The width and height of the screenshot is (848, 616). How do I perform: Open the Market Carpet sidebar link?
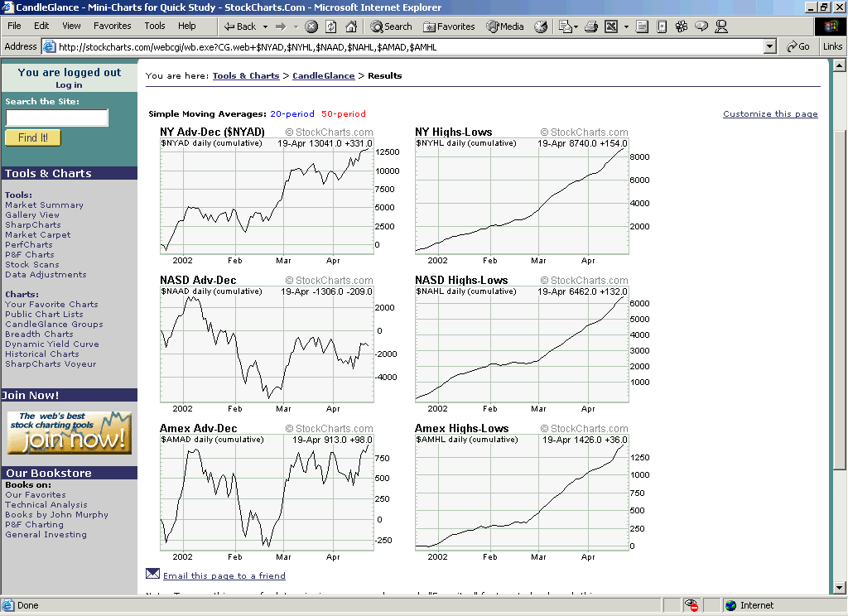click(37, 235)
